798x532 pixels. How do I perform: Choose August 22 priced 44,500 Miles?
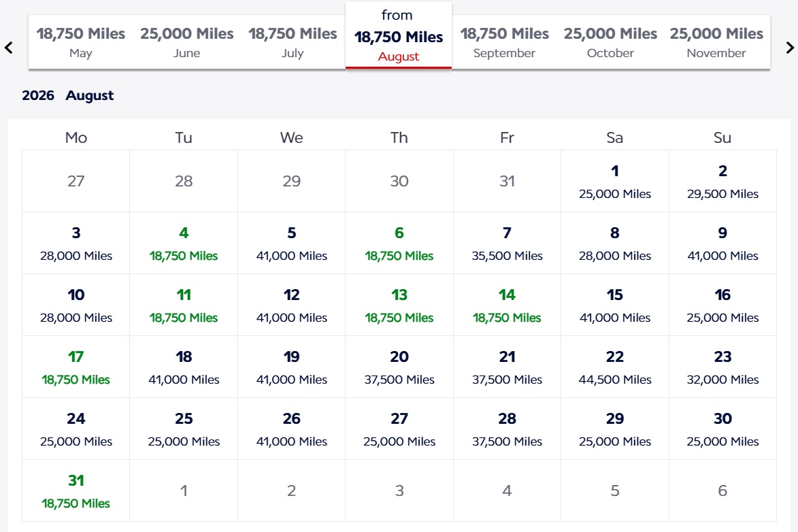click(x=614, y=367)
